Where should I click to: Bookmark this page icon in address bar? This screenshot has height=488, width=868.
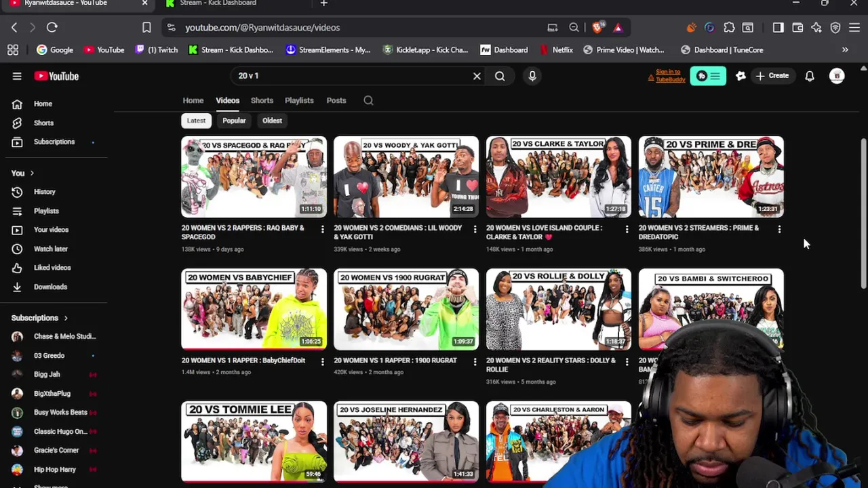pos(146,27)
